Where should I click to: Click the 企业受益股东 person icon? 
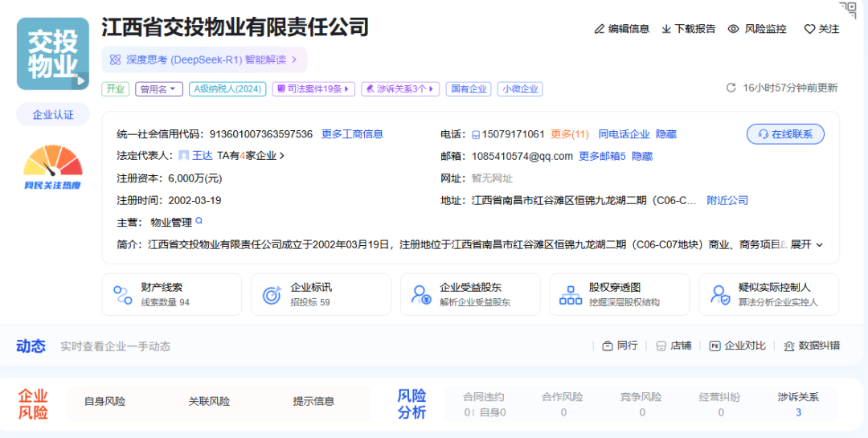coord(420,295)
